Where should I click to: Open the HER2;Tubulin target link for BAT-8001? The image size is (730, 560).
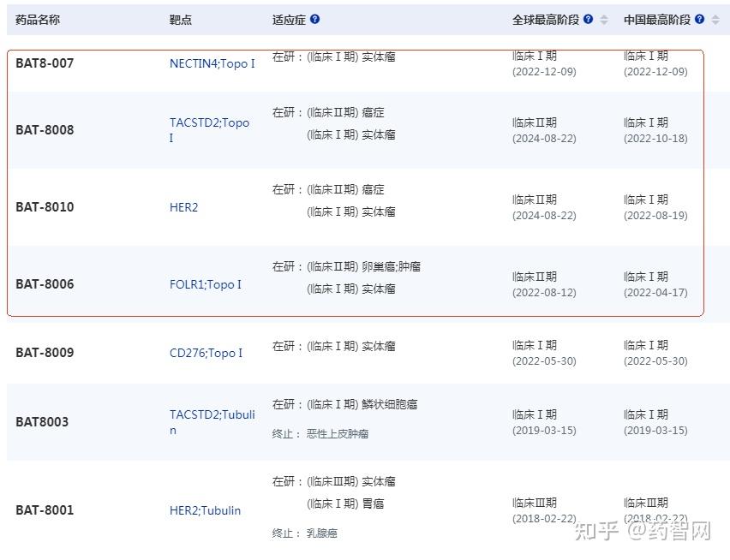[204, 510]
